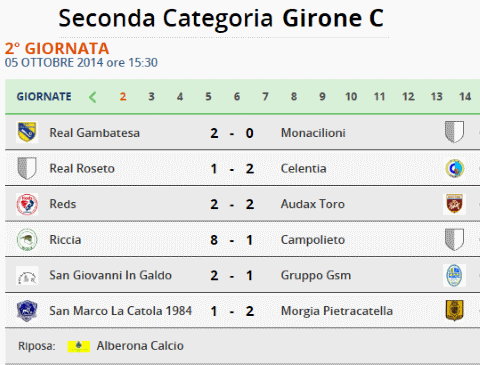The height and width of the screenshot is (365, 480).
Task: Go to previous matchdays with green arrow
Action: [x=93, y=97]
